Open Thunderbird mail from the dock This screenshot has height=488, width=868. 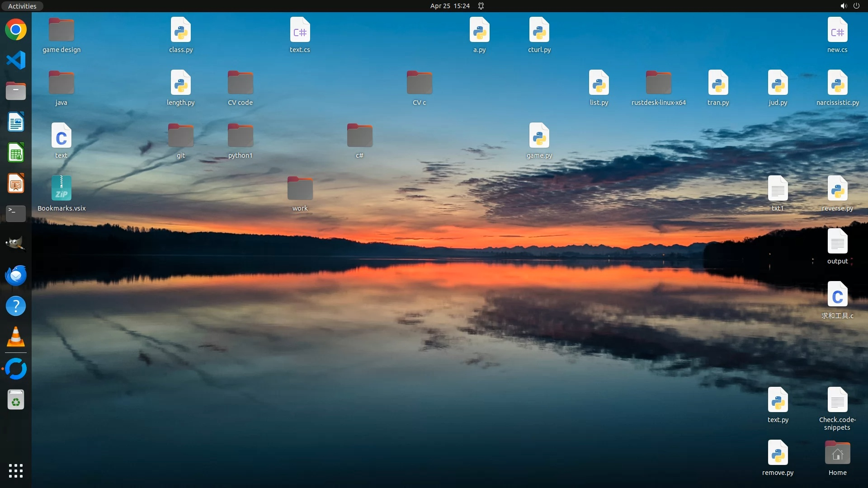(16, 275)
